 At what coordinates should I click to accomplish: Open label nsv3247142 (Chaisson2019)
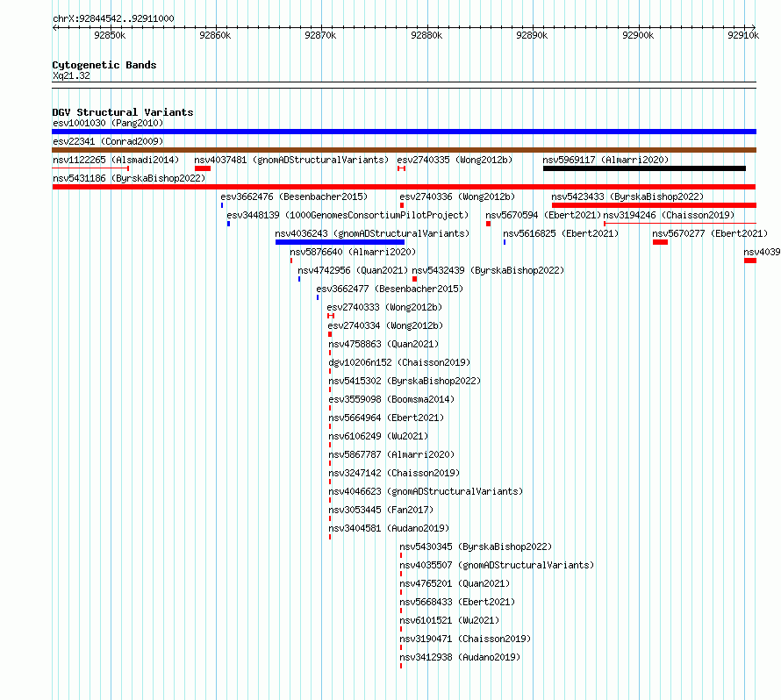click(395, 473)
